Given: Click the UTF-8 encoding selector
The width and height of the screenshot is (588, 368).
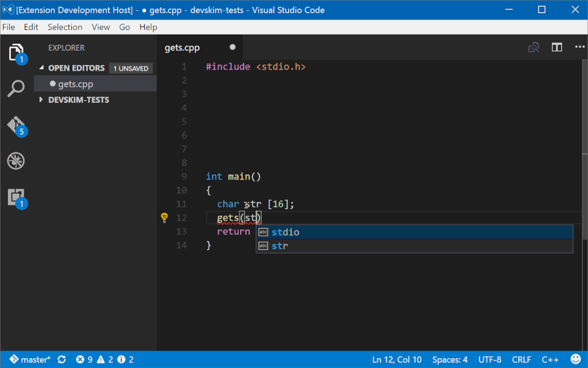Looking at the screenshot, I should point(490,359).
